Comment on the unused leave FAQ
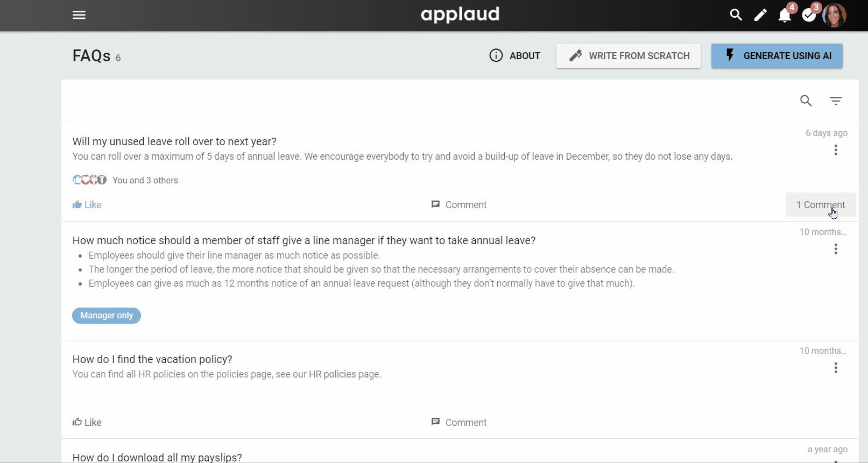Viewport: 868px width, 463px height. [459, 204]
